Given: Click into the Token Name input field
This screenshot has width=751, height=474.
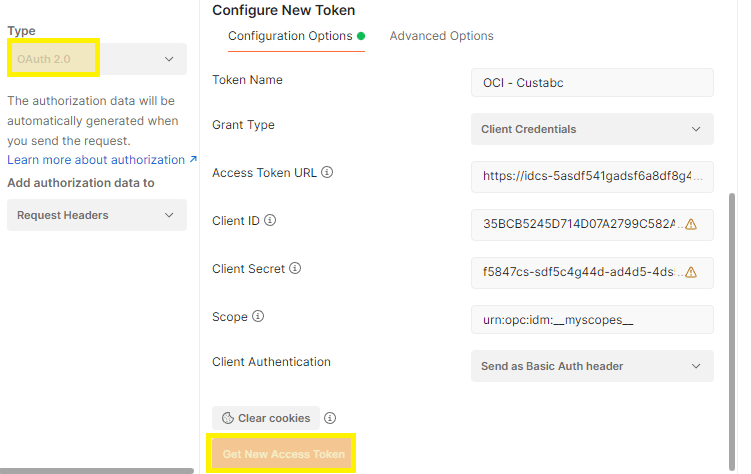Looking at the screenshot, I should 591,82.
